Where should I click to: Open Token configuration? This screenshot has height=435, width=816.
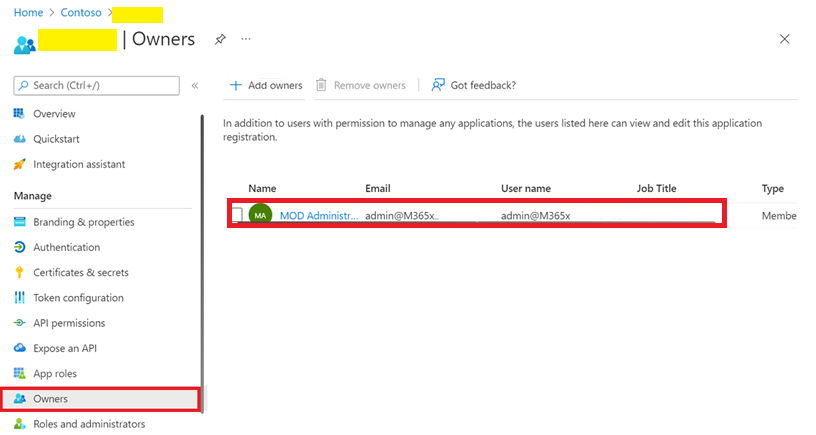pos(79,298)
